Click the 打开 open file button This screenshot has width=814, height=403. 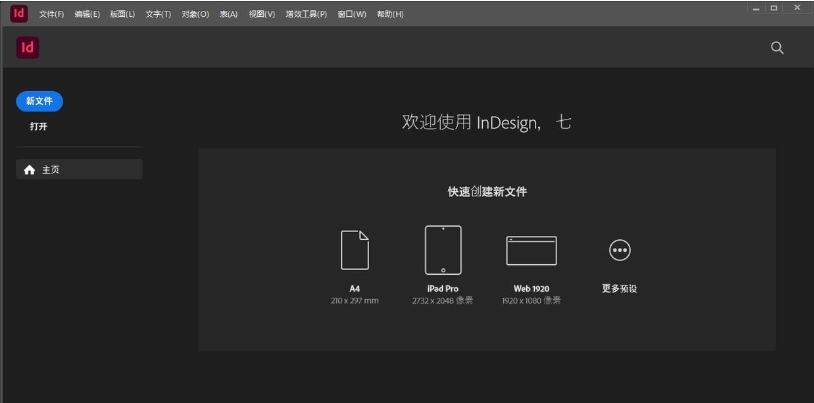(38, 127)
